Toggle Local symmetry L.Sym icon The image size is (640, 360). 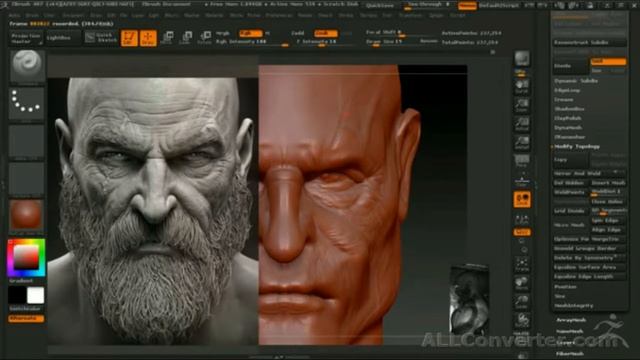522,219
